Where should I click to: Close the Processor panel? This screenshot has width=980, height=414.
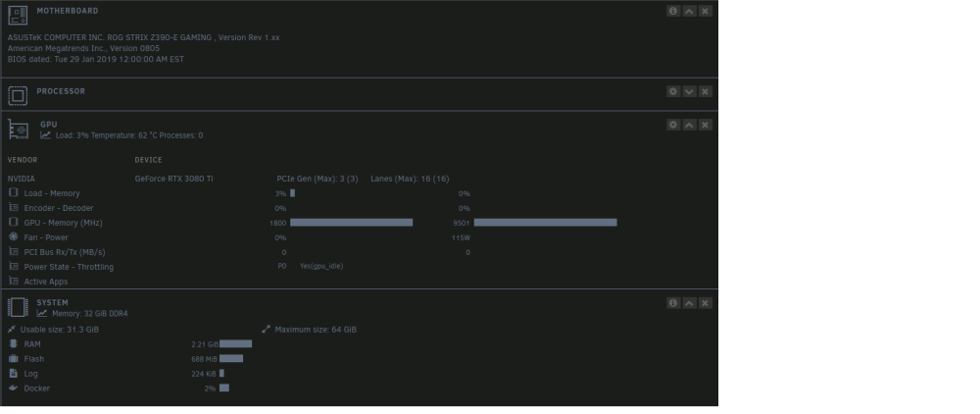705,91
